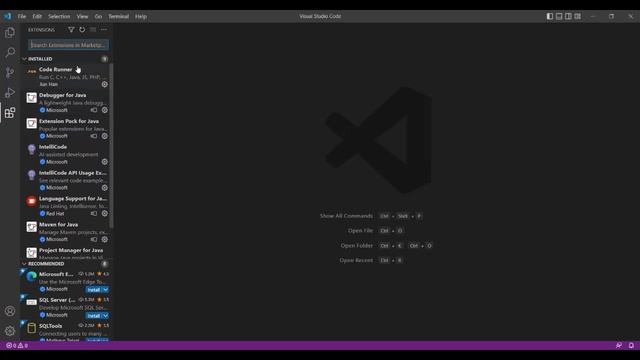Open Install dropdown for Microsoft Edge Tools

pyautogui.click(x=105, y=290)
